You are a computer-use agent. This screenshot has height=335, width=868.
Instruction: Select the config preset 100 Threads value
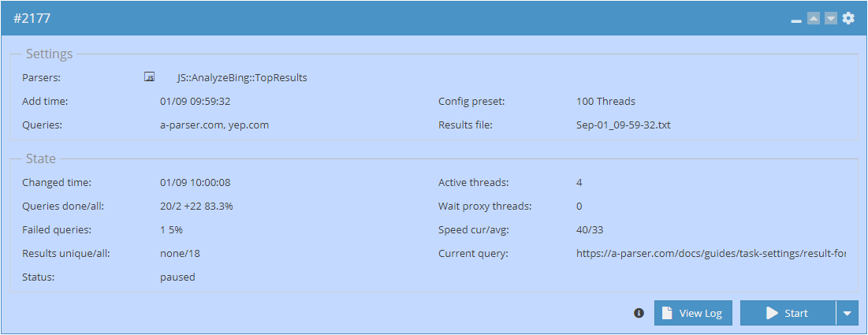[x=605, y=102]
